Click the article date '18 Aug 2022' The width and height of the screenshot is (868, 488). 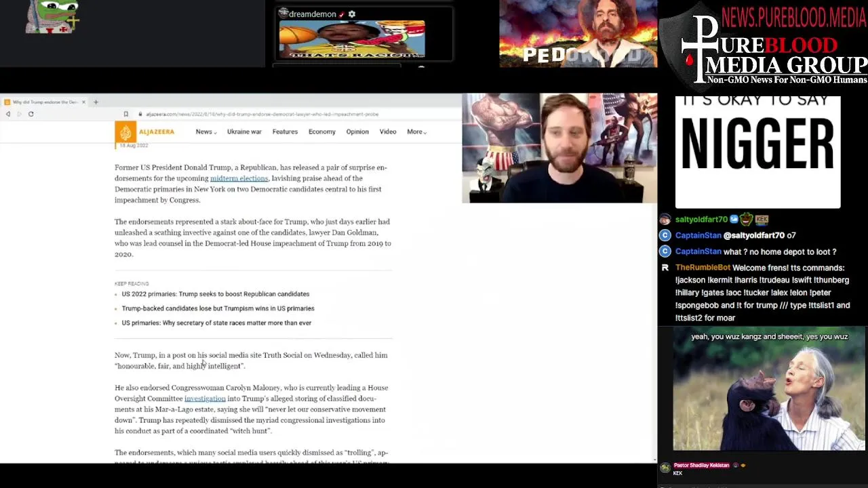click(x=134, y=146)
